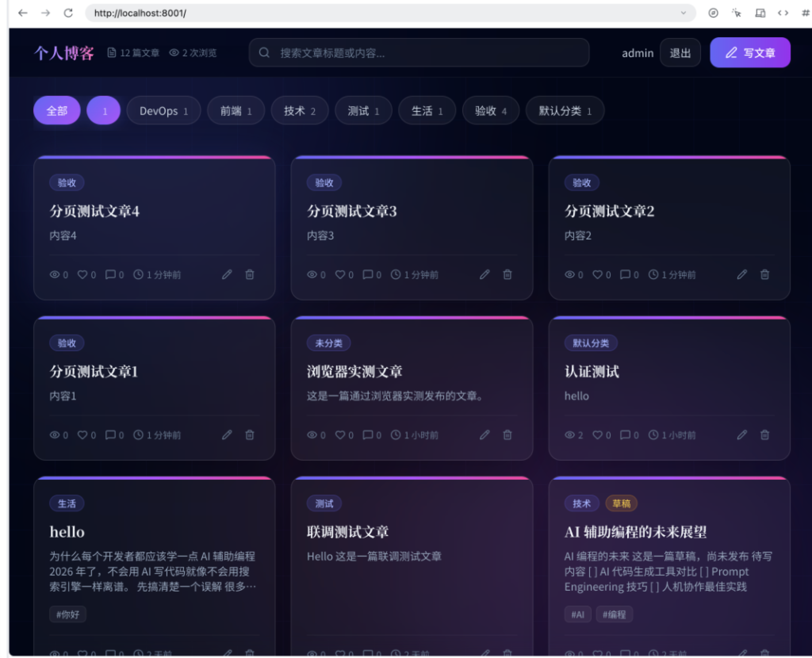812x658 pixels.
Task: Delete the article 浏览器实测文章 via trash icon
Action: (x=507, y=435)
